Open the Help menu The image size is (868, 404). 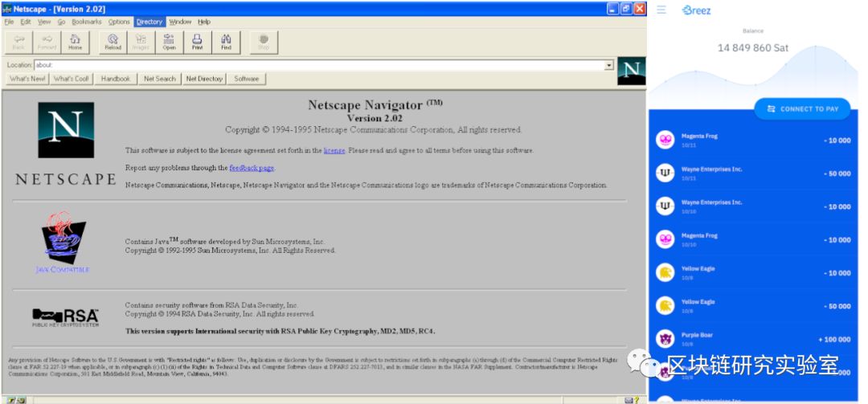coord(204,22)
